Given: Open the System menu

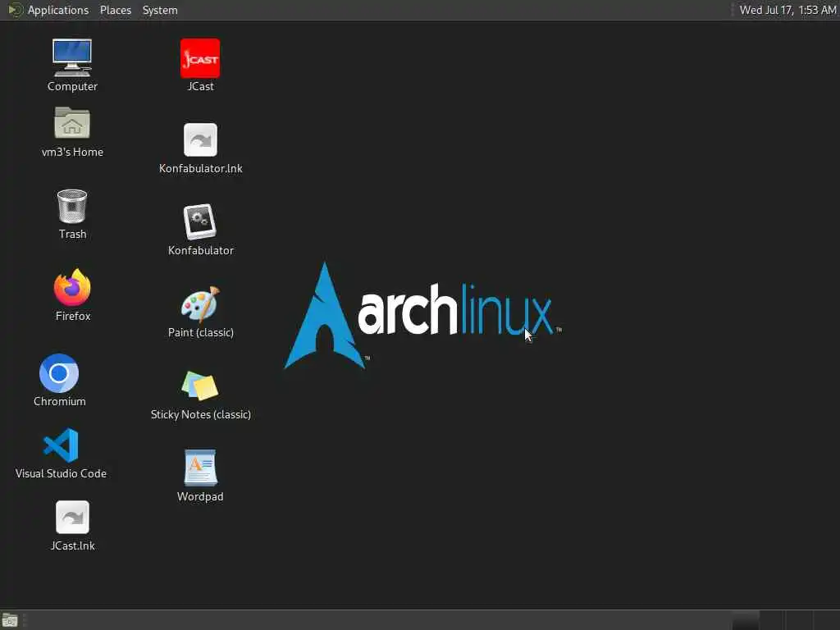Looking at the screenshot, I should point(160,10).
